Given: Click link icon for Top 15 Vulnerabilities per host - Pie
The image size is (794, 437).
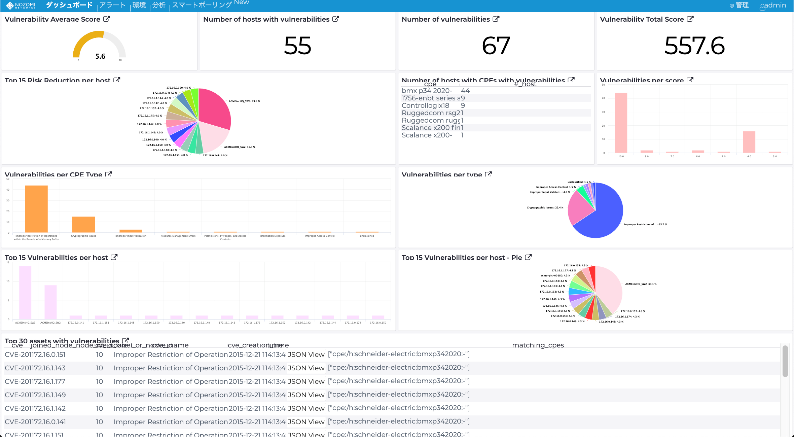Looking at the screenshot, I should (x=529, y=257).
